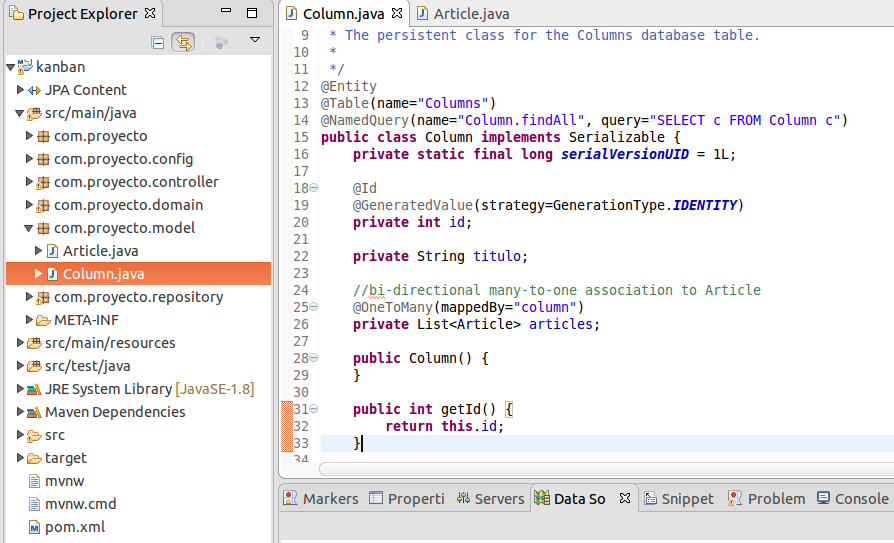
Task: Click line number 22 in gutter
Action: (301, 256)
